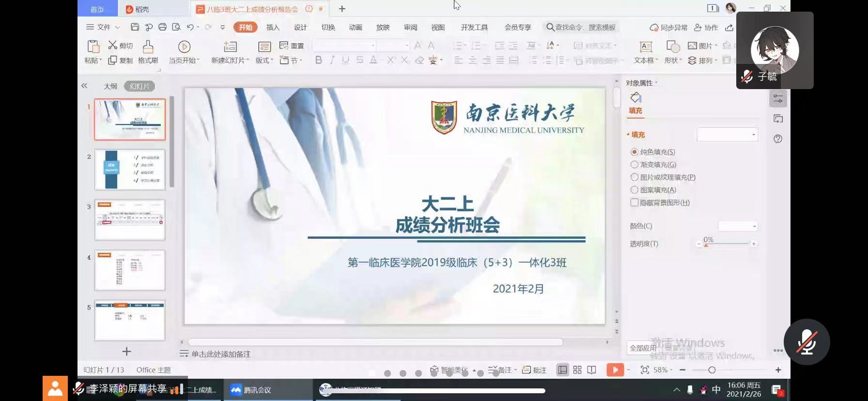Switch to slide sorter view icon

pos(577,370)
